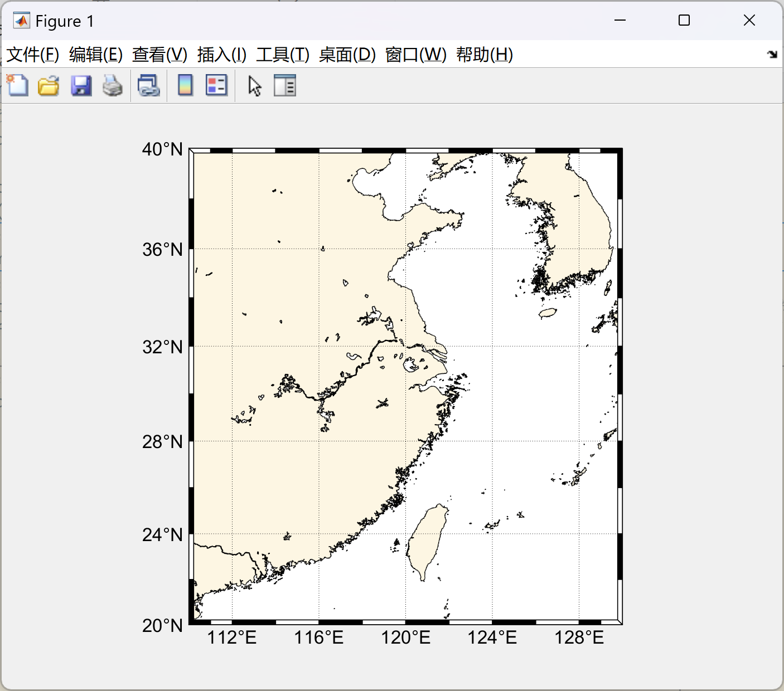Open the Property Inspector panel icon
This screenshot has height=691, width=784.
tap(285, 86)
